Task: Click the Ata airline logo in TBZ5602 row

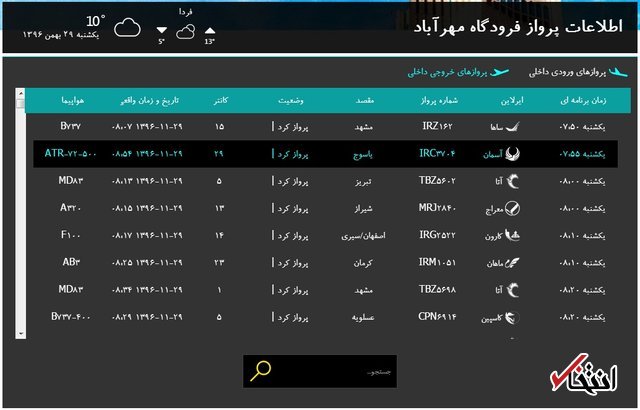Action: pos(513,181)
